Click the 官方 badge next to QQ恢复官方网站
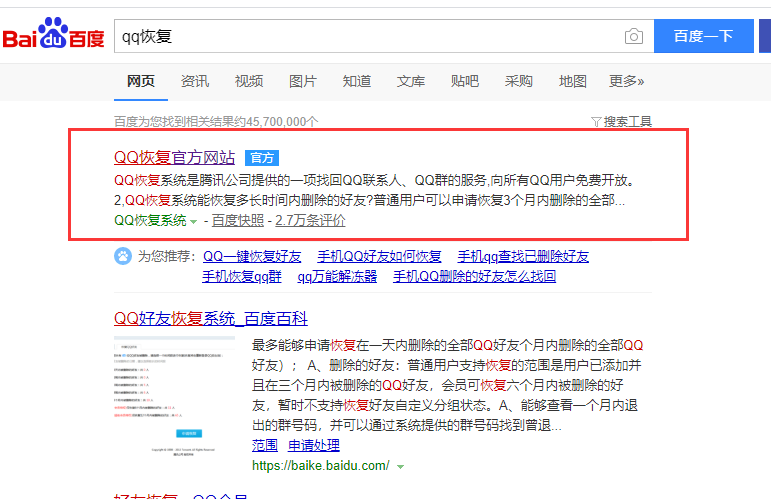 point(262,158)
